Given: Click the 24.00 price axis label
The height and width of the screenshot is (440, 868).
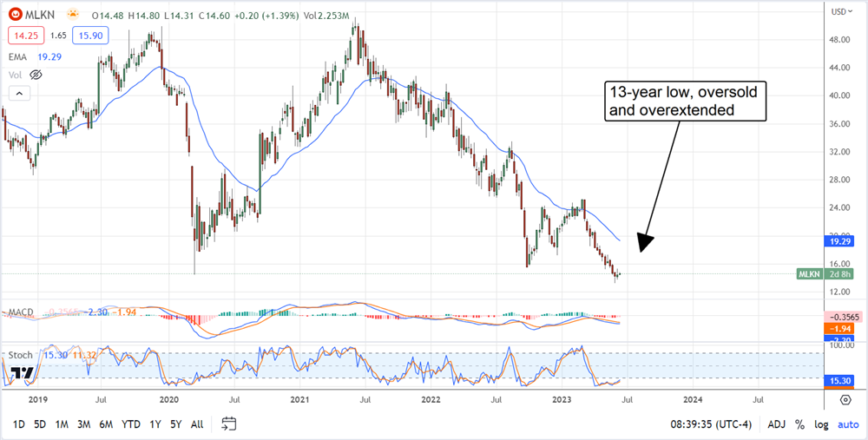Looking at the screenshot, I should tap(838, 208).
